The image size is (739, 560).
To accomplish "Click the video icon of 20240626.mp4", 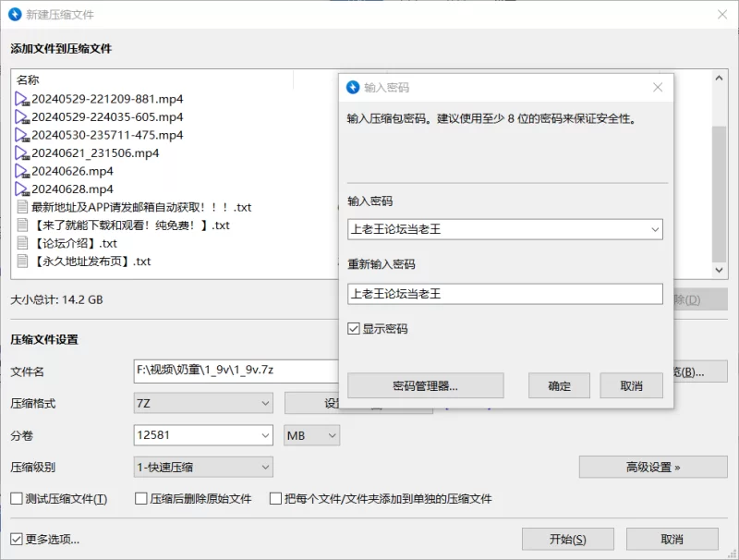I will click(22, 171).
